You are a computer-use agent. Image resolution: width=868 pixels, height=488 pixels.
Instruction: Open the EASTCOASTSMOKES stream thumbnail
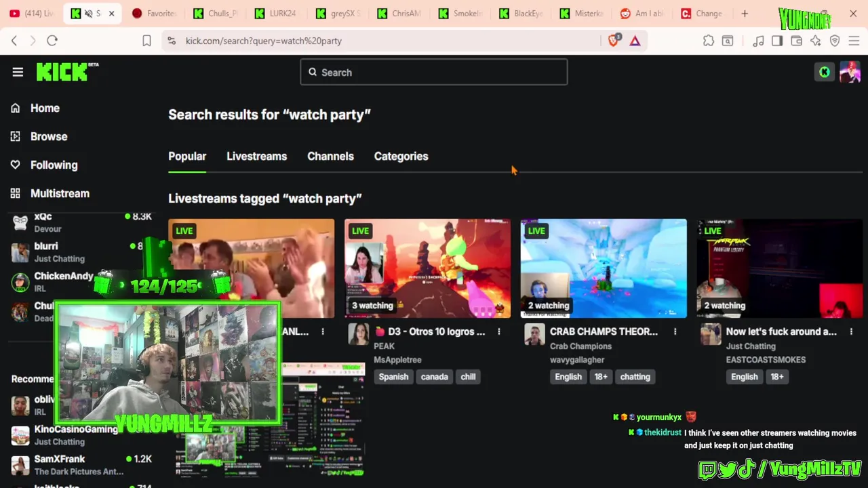(x=780, y=268)
